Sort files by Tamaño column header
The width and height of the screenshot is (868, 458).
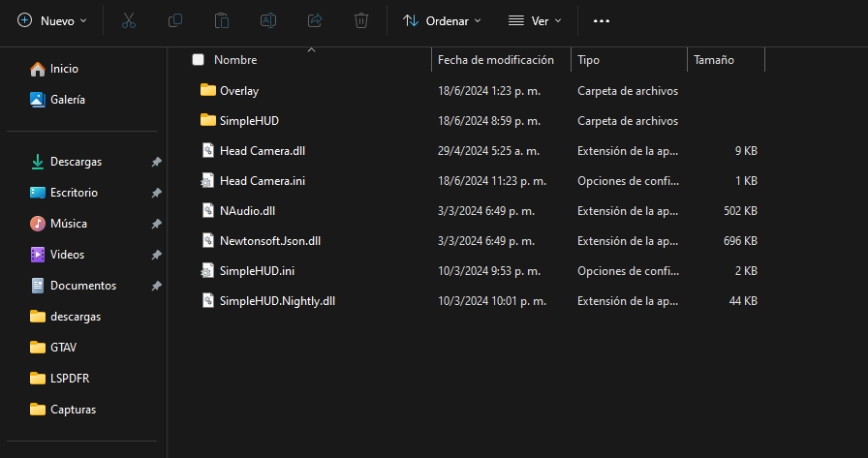[714, 60]
